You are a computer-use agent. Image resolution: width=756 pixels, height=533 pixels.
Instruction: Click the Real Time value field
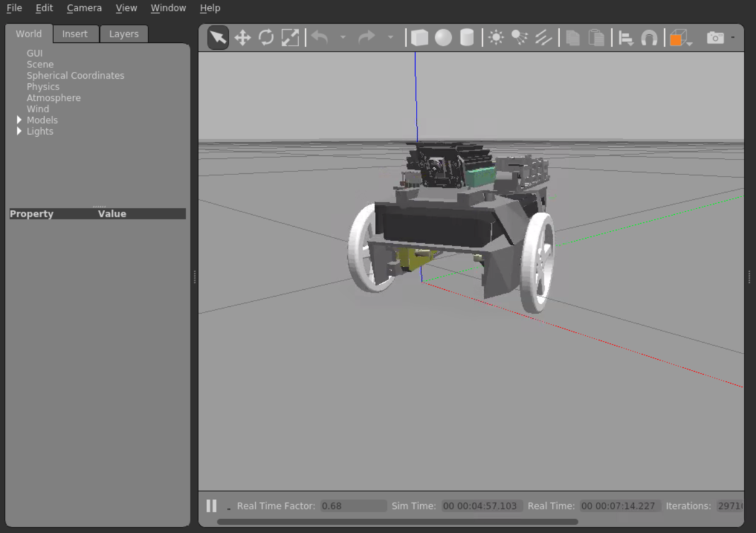pyautogui.click(x=620, y=506)
